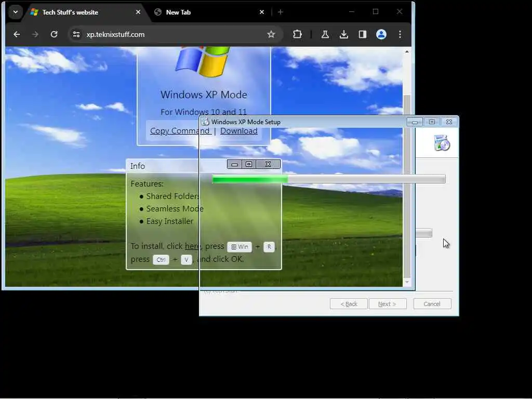Open the profile avatar menu
532x399 pixels.
click(381, 34)
